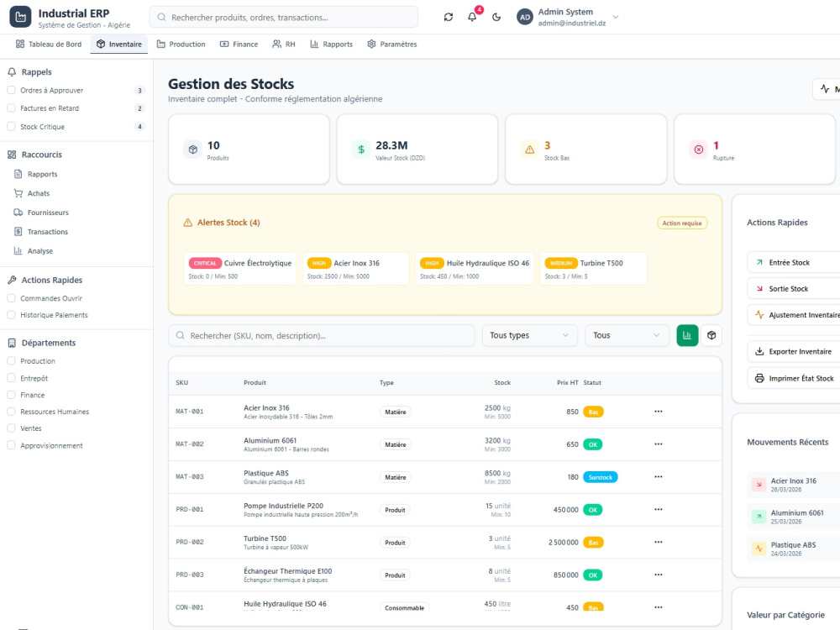Image resolution: width=840 pixels, height=630 pixels.
Task: Click the global search field
Action: (284, 17)
